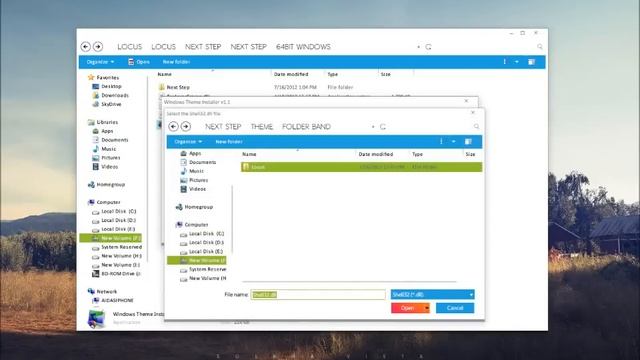
Task: Click the back arrow in the file dialog
Action: (173, 127)
